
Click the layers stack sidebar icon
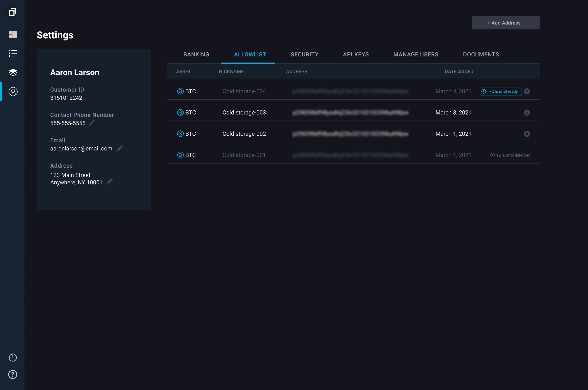click(x=13, y=72)
